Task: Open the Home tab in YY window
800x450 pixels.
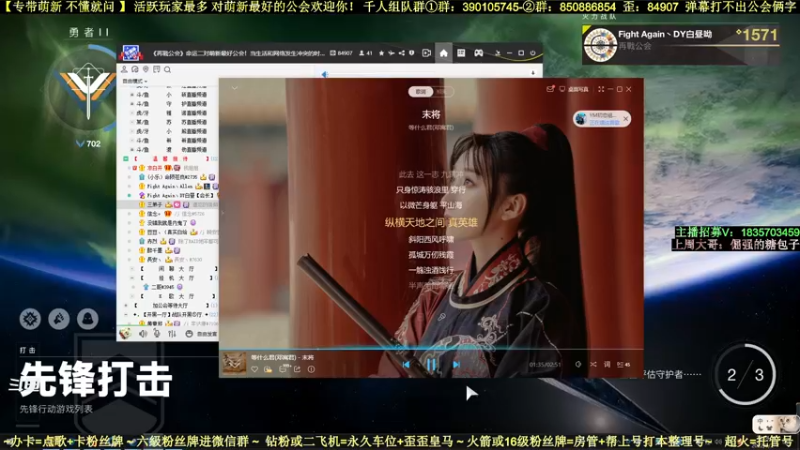Action: coord(443,53)
